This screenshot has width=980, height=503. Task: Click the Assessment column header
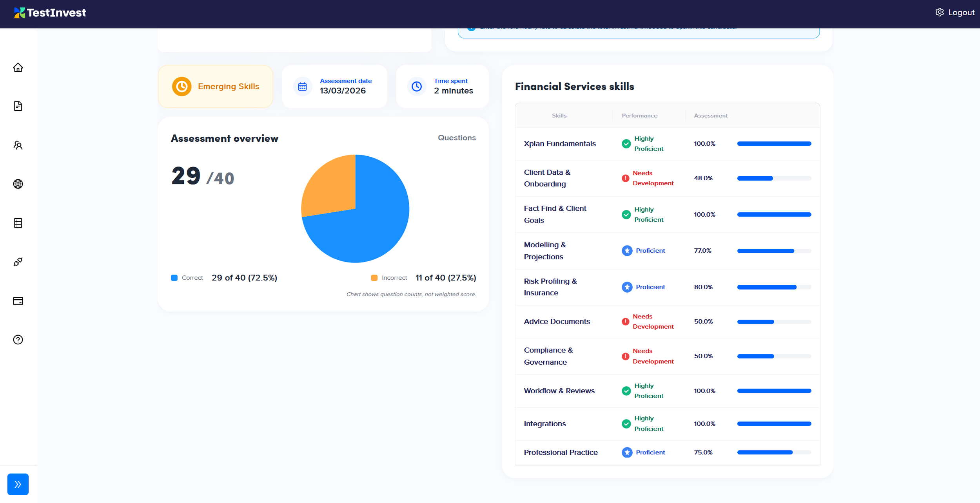point(711,116)
